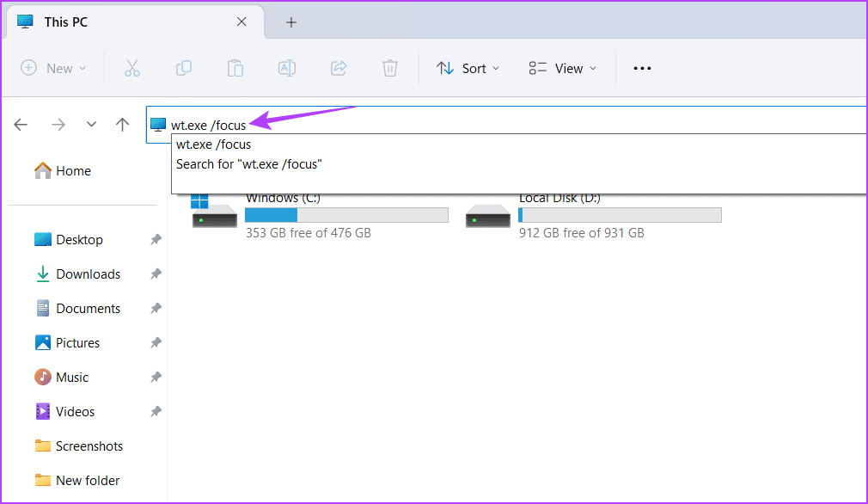Open the See more options menu
This screenshot has width=868, height=504.
[x=642, y=68]
